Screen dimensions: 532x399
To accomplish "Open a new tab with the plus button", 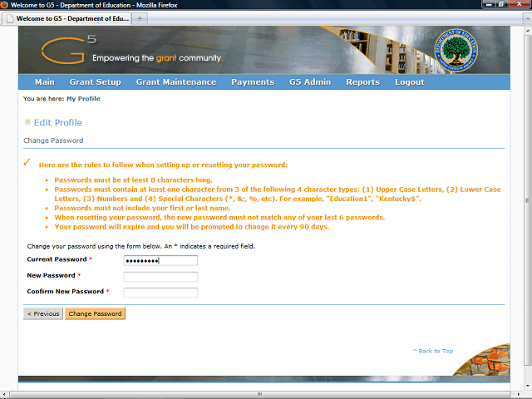I will click(x=140, y=18).
